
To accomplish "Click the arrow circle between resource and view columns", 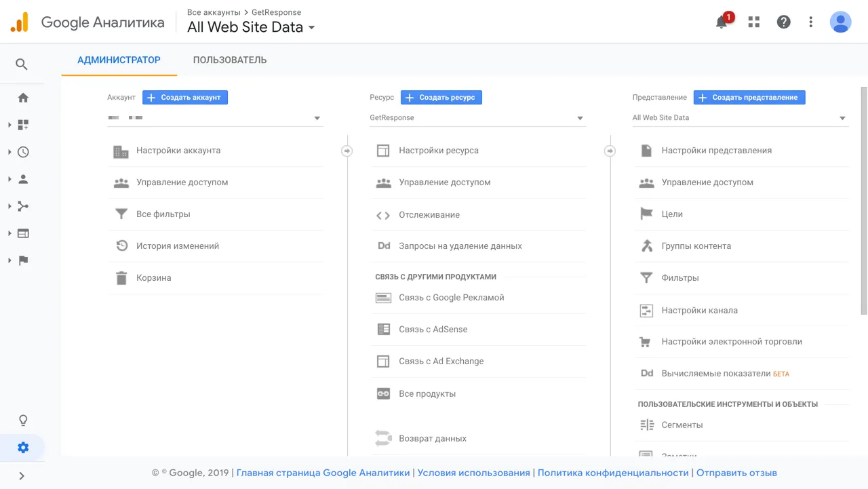I will tap(610, 151).
